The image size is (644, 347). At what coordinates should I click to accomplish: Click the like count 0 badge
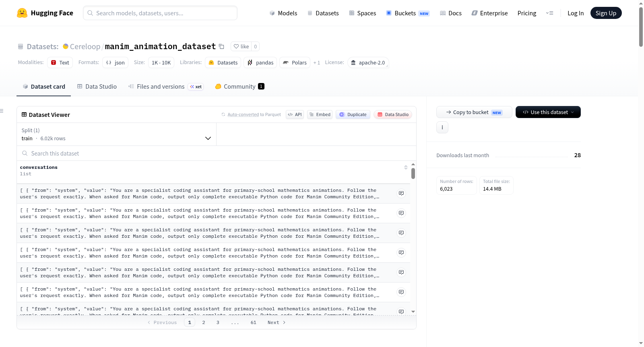[255, 46]
